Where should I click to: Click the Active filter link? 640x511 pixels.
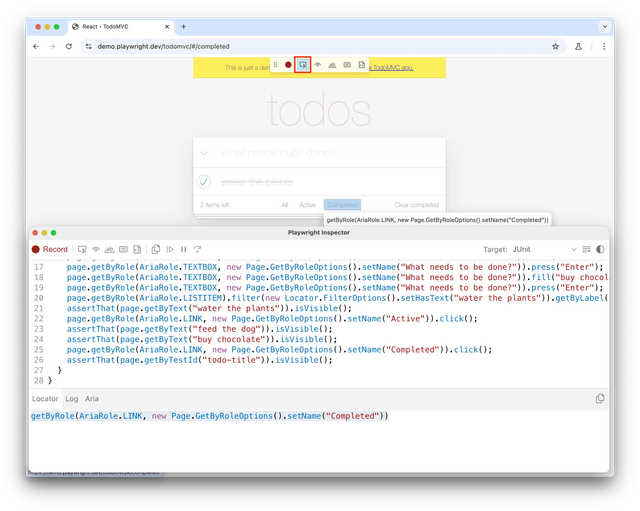coord(307,205)
